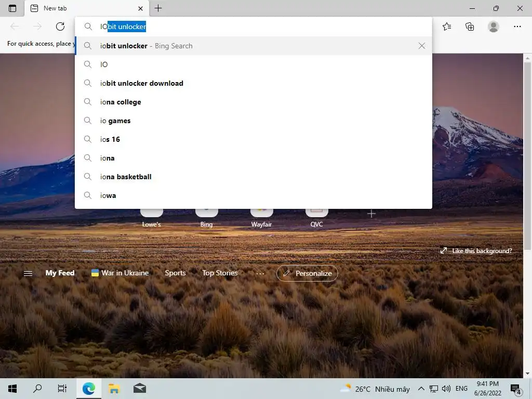532x399 pixels.
Task: Click the page vertical scrollbar thumb
Action: pyautogui.click(x=527, y=155)
